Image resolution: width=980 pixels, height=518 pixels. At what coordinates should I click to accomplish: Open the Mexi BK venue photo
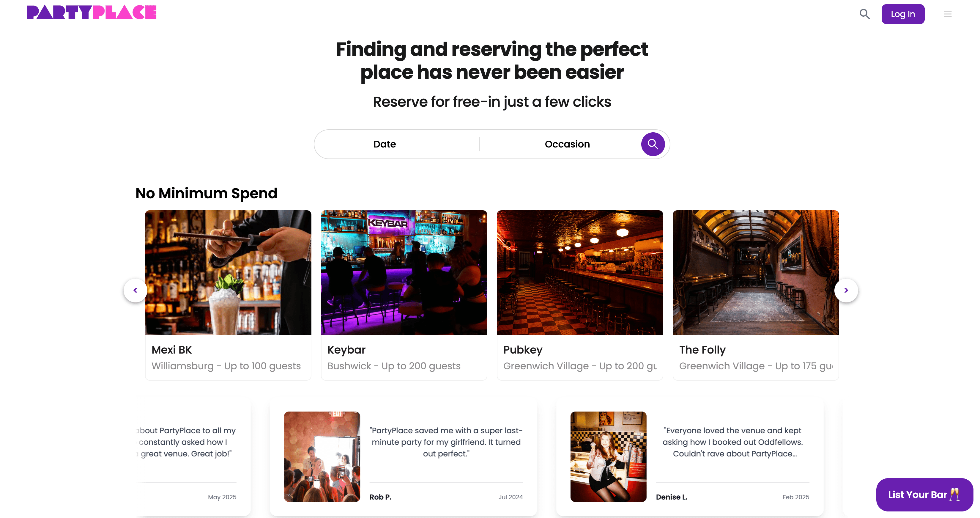pos(228,272)
